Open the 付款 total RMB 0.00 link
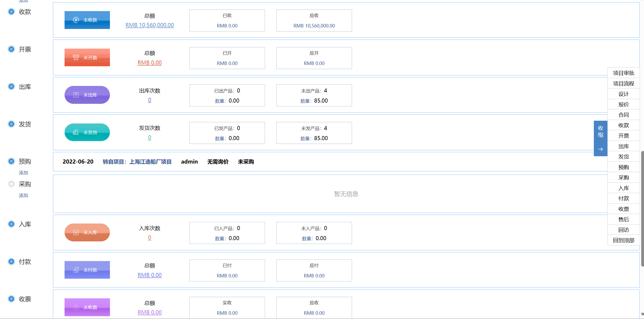The image size is (644, 319). point(150,275)
